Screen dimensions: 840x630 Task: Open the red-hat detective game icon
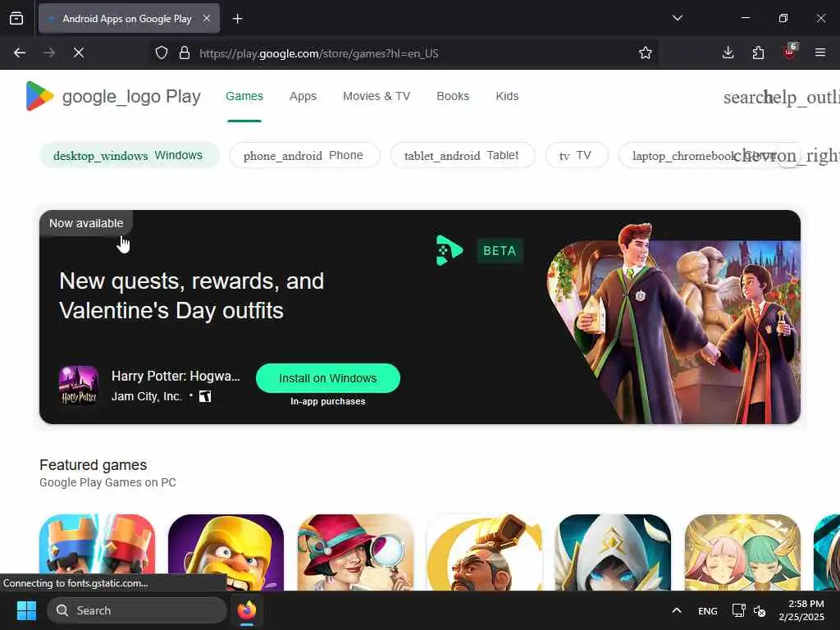click(355, 552)
